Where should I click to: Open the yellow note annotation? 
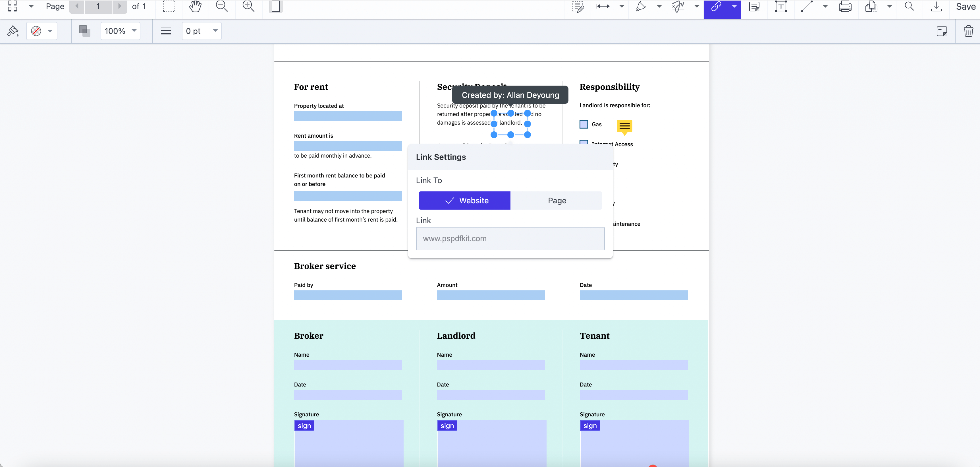[624, 127]
